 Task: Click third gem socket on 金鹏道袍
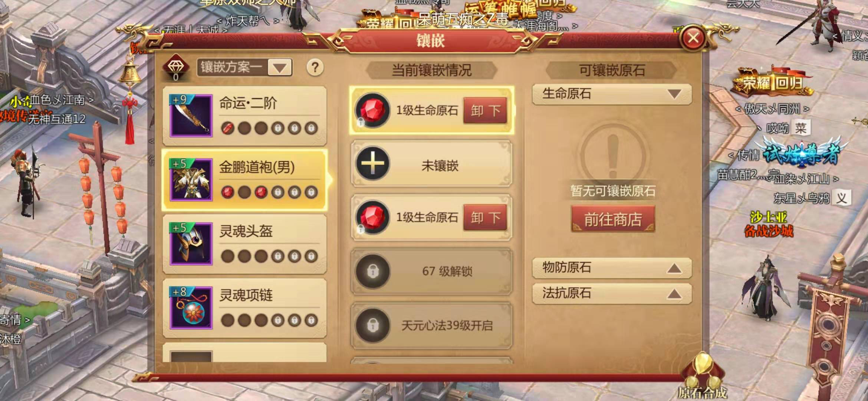click(261, 192)
